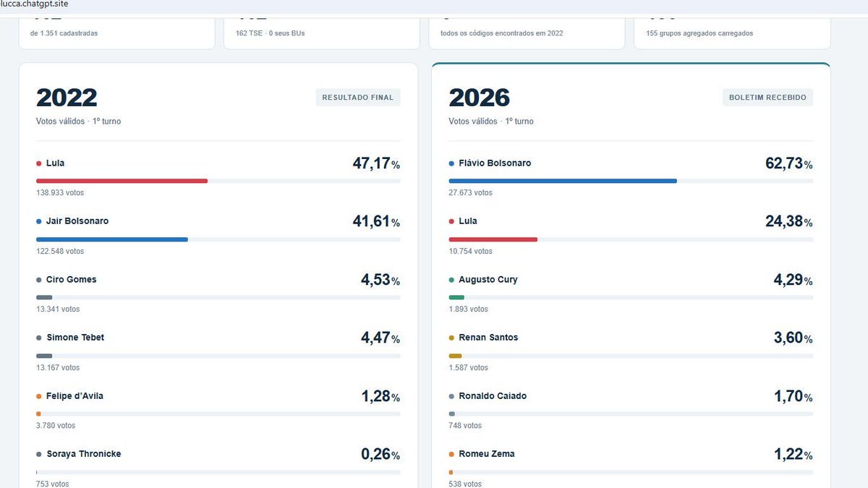Click Lula's name in the 2022 panel

pyautogui.click(x=55, y=163)
